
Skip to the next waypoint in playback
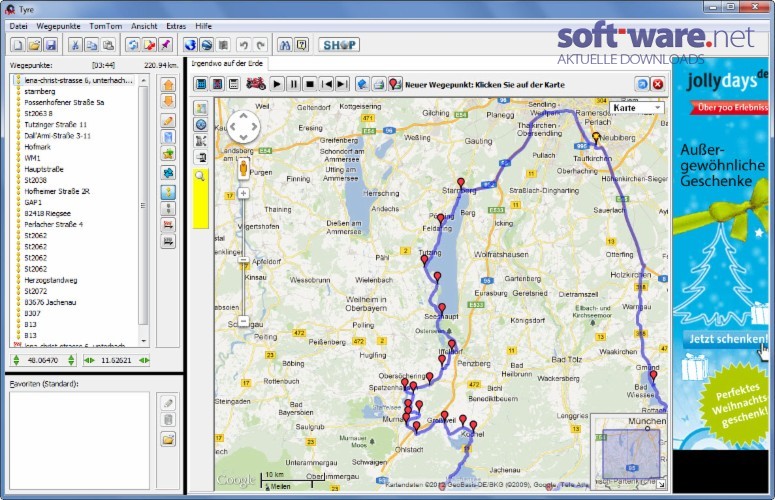coord(342,84)
